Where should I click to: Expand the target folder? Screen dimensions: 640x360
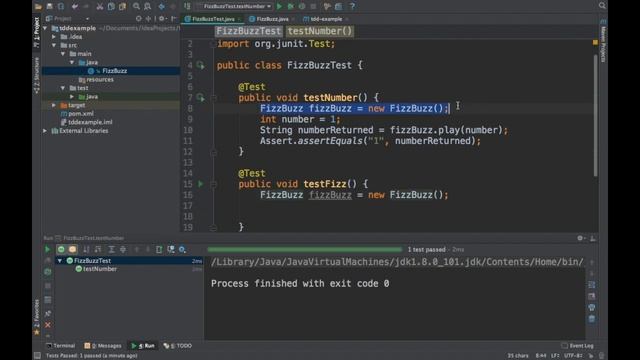tap(54, 105)
